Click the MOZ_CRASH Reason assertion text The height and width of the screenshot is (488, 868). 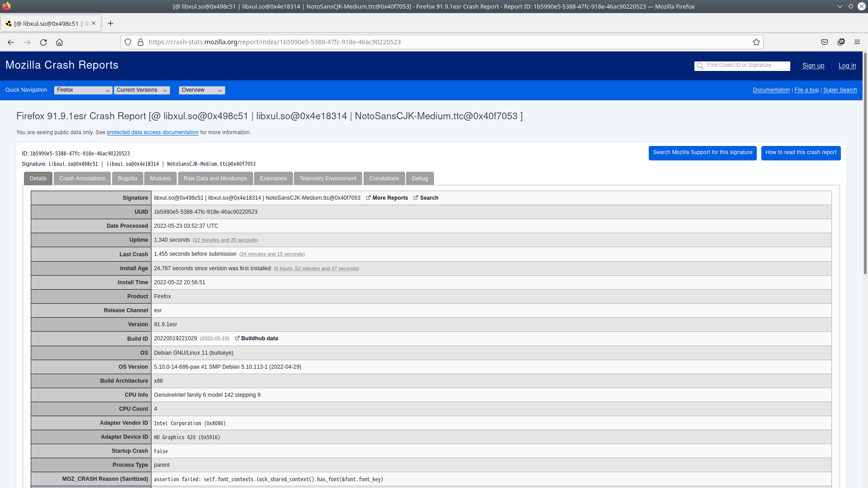[269, 479]
